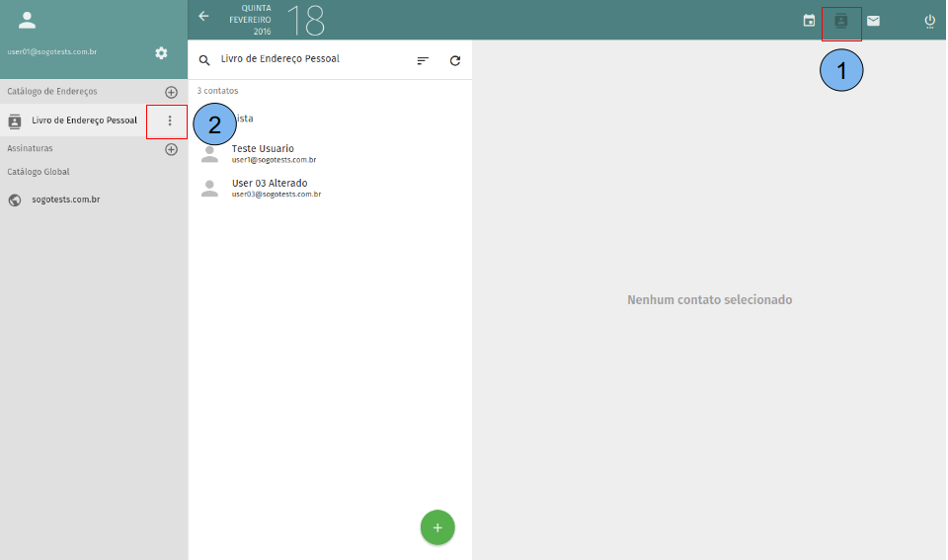Click the user avatar icon in sidebar header
The height and width of the screenshot is (560, 948).
pos(27,20)
